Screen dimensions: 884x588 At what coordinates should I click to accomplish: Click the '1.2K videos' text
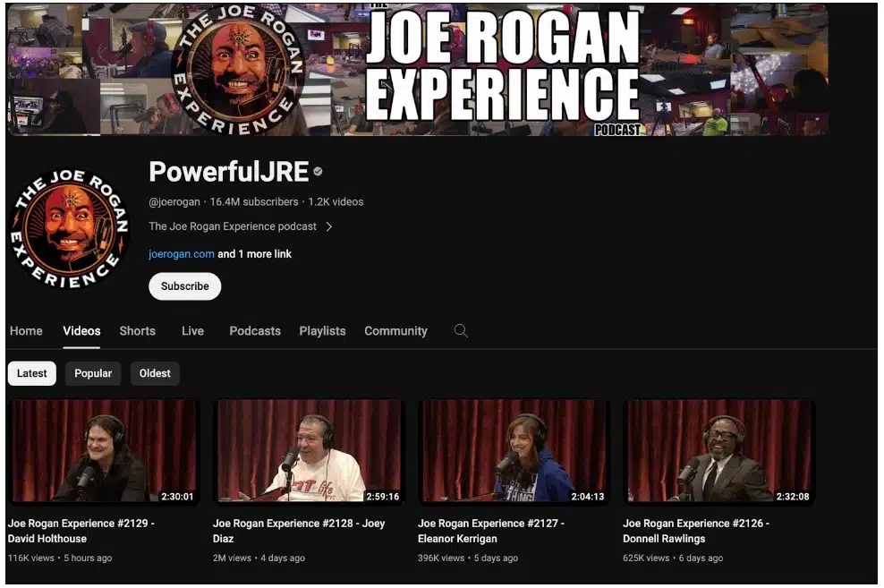tap(336, 202)
